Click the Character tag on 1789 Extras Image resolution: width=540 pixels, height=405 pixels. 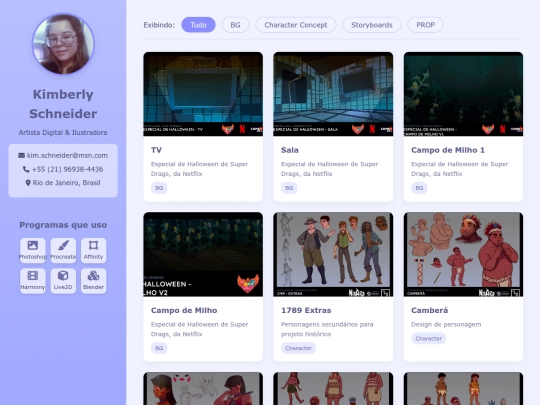pos(298,348)
